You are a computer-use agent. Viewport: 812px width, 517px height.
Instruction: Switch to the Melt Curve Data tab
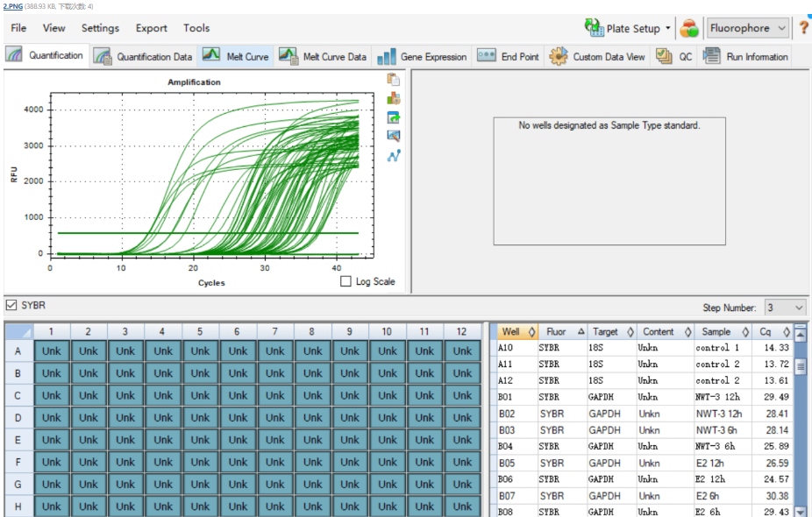[x=323, y=56]
